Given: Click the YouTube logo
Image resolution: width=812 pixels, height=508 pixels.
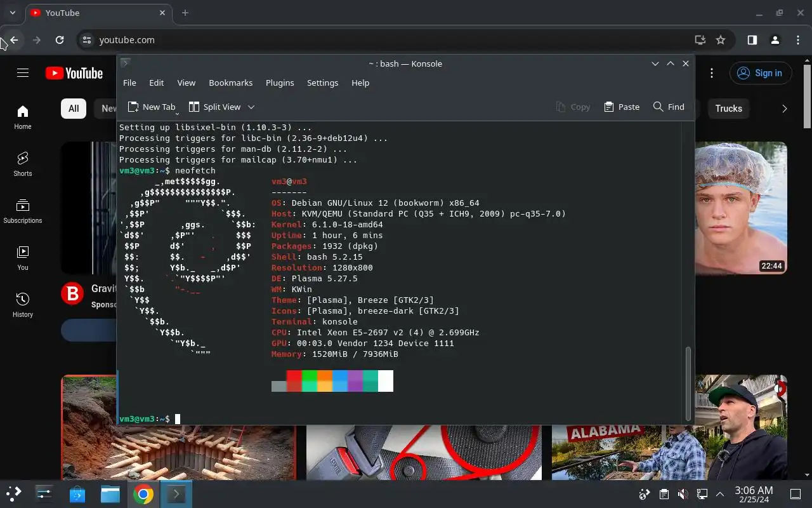Looking at the screenshot, I should (74, 74).
